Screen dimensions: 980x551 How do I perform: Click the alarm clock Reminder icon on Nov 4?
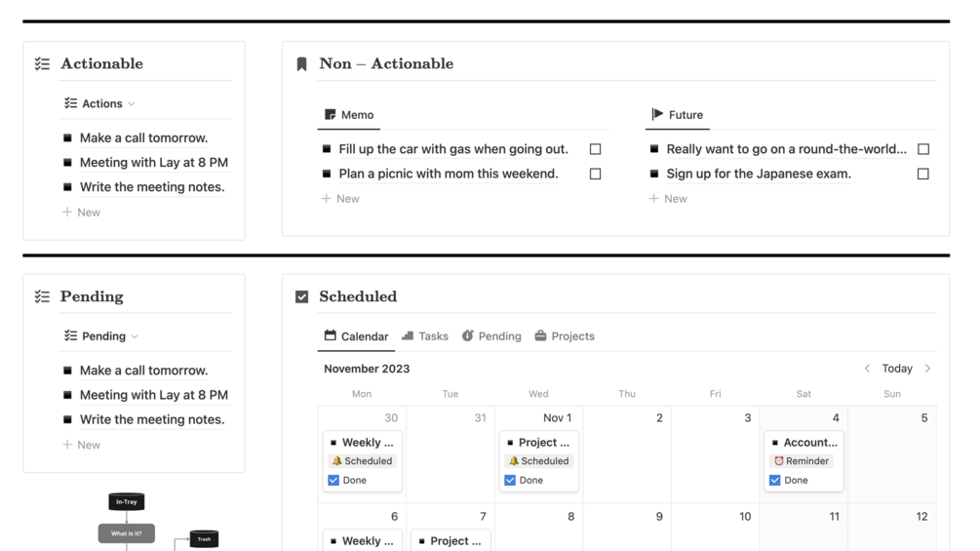(x=778, y=461)
